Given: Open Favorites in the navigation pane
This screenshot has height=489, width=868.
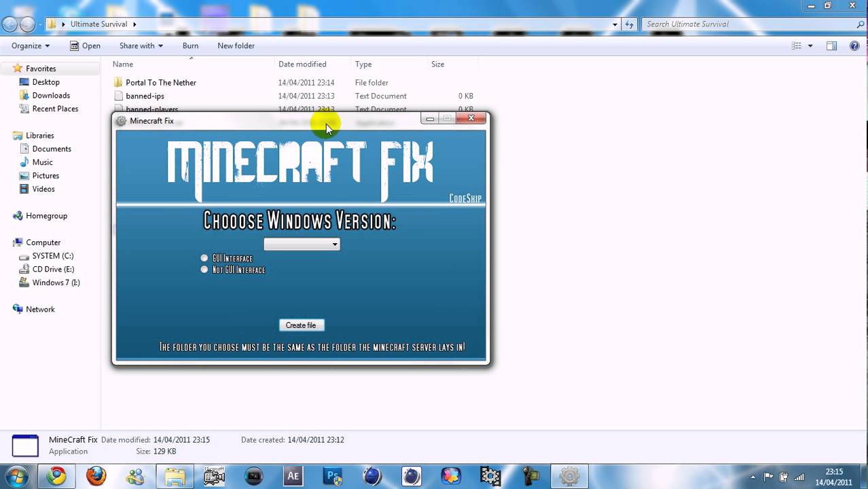Looking at the screenshot, I should coord(41,69).
